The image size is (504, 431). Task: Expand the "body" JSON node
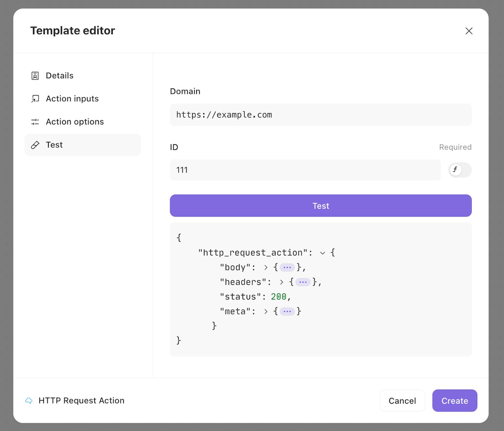click(x=266, y=267)
